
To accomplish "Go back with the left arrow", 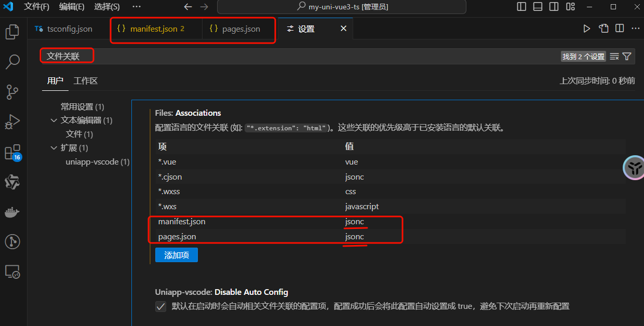I will 188,7.
